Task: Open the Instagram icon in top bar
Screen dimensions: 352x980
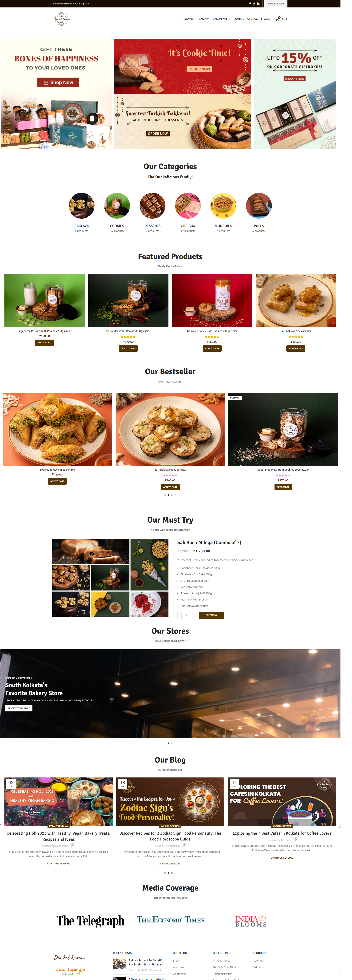Action: click(254, 4)
